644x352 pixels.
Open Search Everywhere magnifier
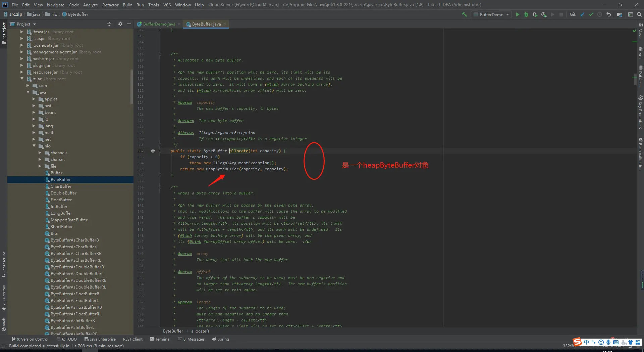point(639,14)
